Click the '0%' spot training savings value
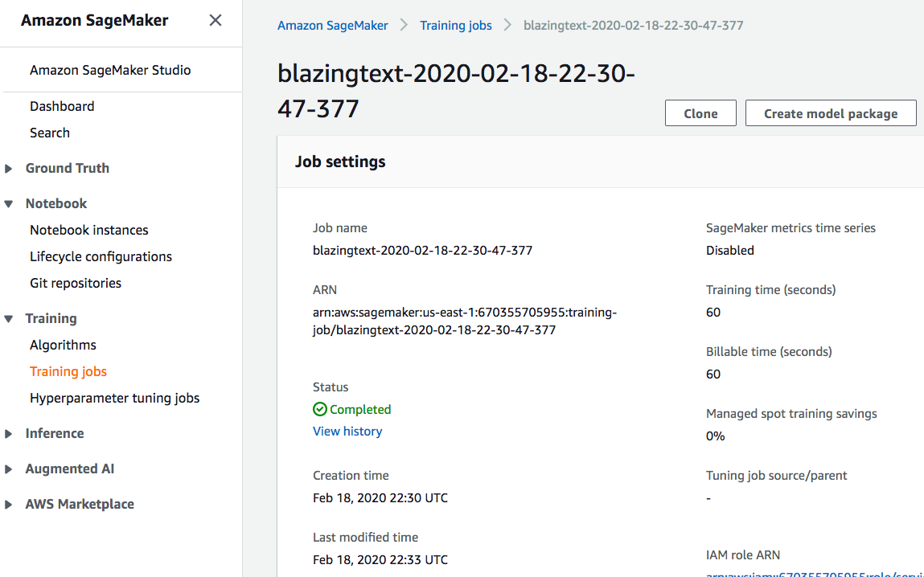Viewport: 924px width, 577px height. (716, 436)
